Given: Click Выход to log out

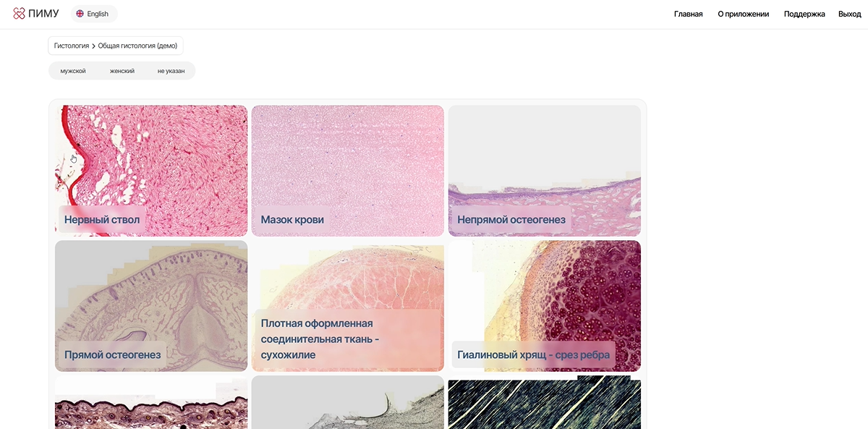Looking at the screenshot, I should [x=849, y=14].
